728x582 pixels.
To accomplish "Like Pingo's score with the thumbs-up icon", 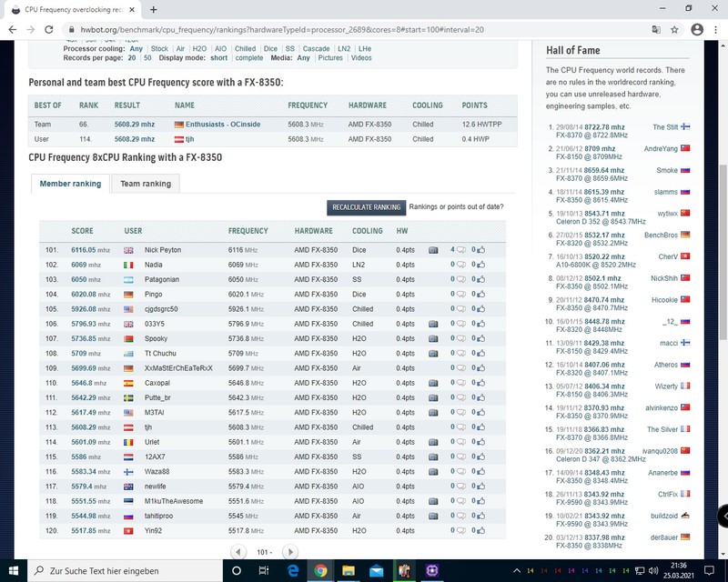I will pos(480,295).
